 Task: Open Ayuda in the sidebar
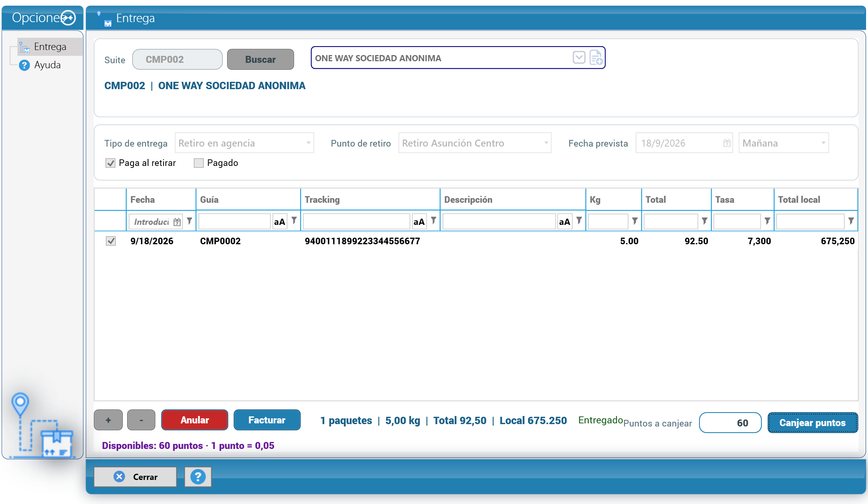(x=47, y=65)
